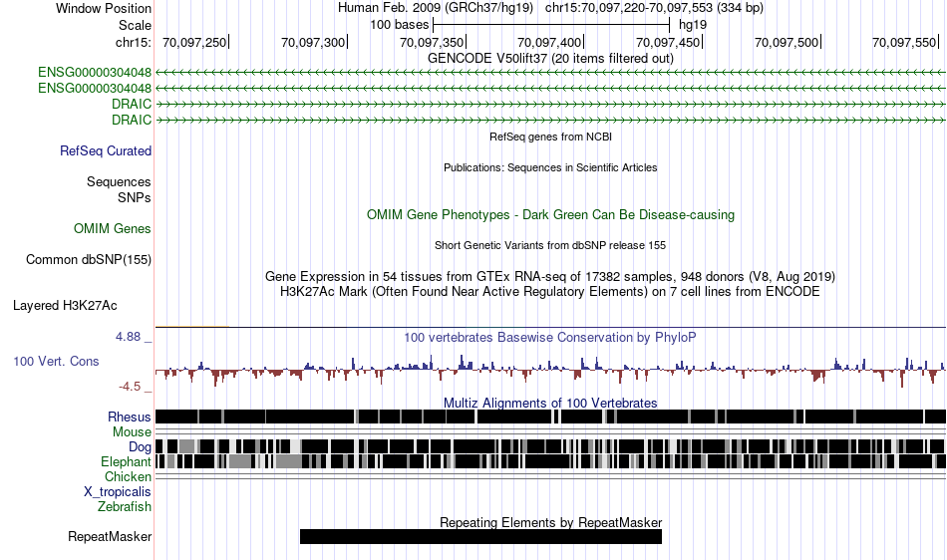Viewport: 947px width, 560px height.
Task: Click Short Genetic Variants dbSNP title
Action: (550, 245)
